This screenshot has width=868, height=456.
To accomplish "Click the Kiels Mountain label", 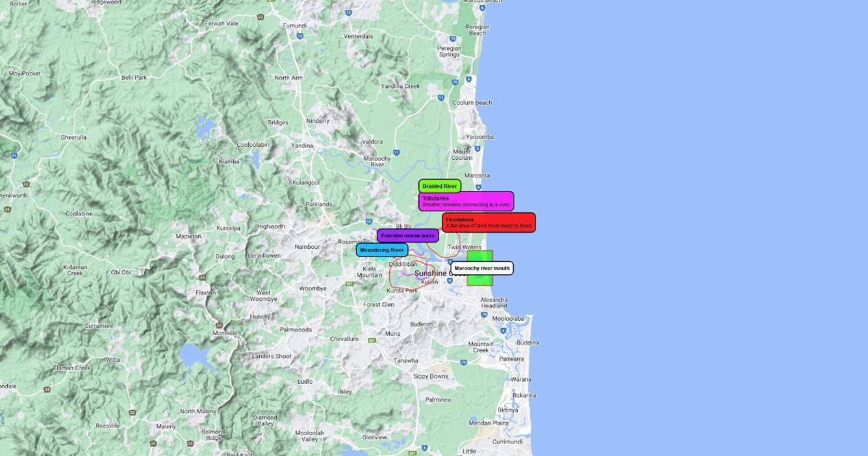I will (x=370, y=271).
